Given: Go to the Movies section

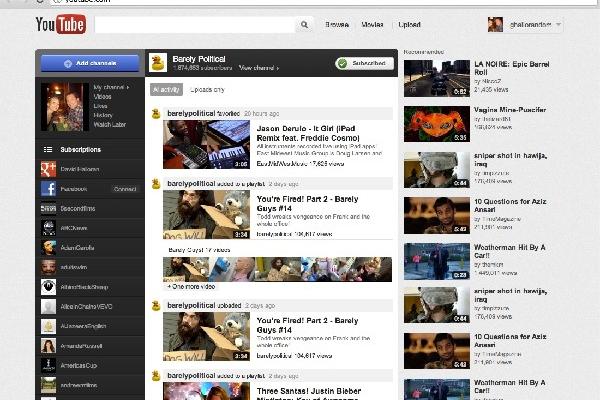Looking at the screenshot, I should pos(372,24).
